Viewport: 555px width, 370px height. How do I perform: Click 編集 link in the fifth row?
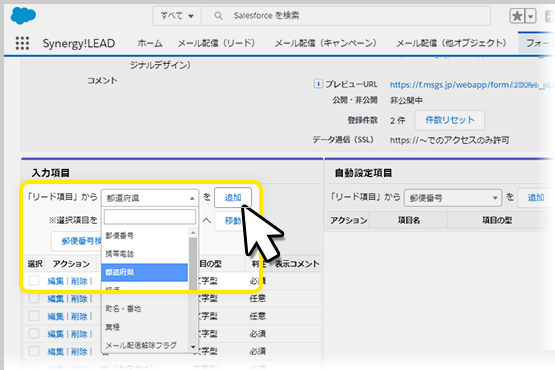(x=56, y=352)
